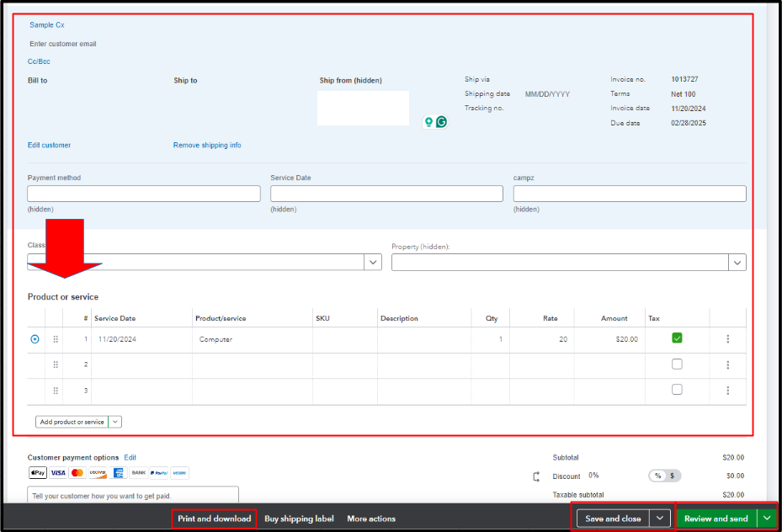Select the Visa payment method icon
Viewport: 782px width, 532px height.
click(57, 472)
